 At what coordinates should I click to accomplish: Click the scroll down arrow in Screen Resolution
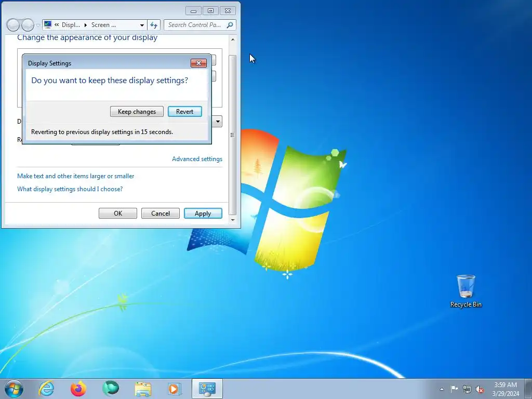coord(233,220)
